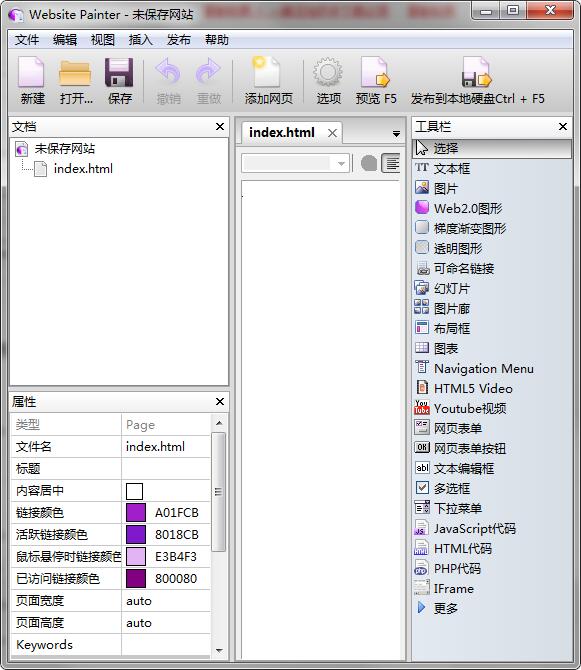Viewport: 581px width, 670px height.
Task: Open the 选项 gear settings
Action: [328, 80]
